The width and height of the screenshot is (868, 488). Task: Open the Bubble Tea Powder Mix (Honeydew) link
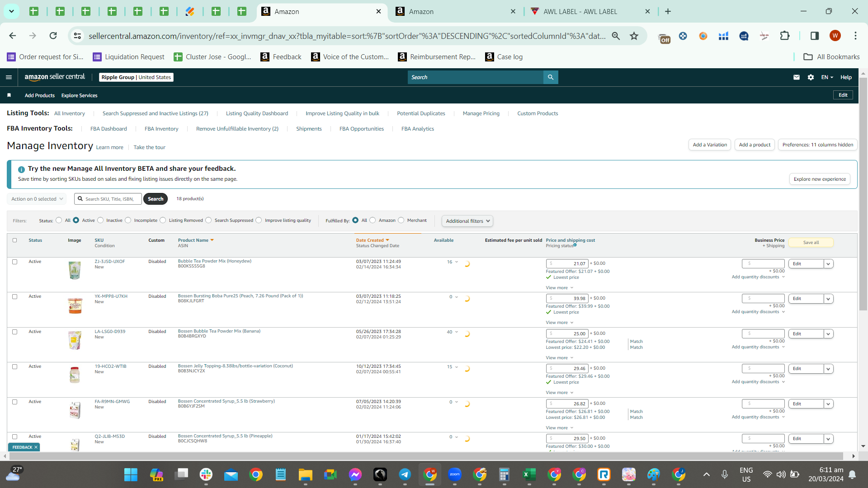pos(214,261)
